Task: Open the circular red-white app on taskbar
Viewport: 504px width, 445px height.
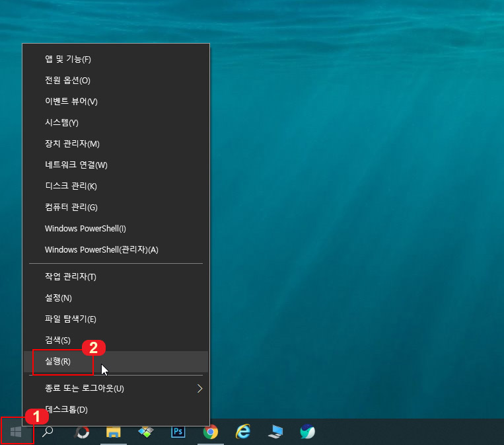Action: [x=81, y=432]
